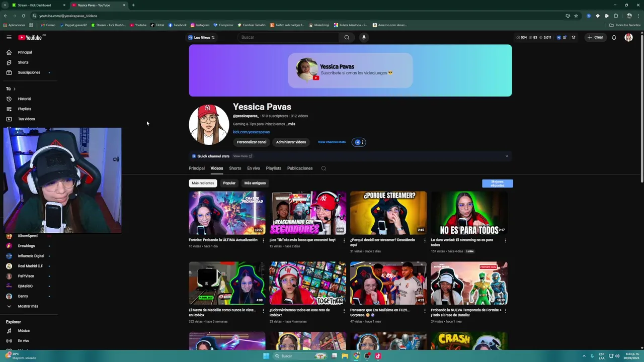Click the YouTube logo
644x362 pixels.
pyautogui.click(x=30, y=37)
